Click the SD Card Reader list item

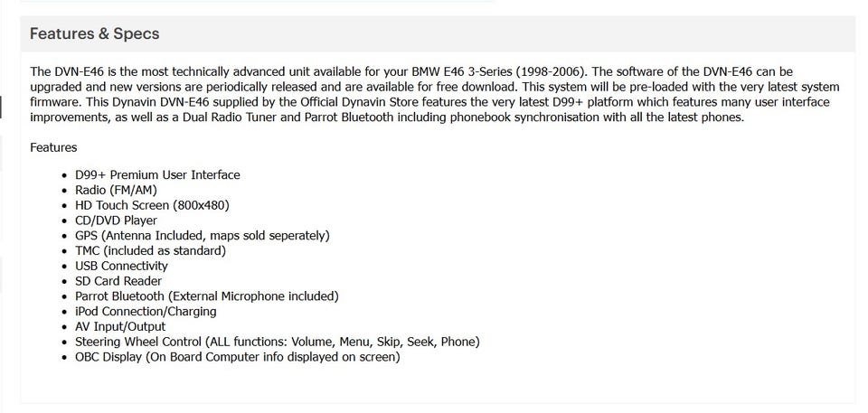point(118,281)
